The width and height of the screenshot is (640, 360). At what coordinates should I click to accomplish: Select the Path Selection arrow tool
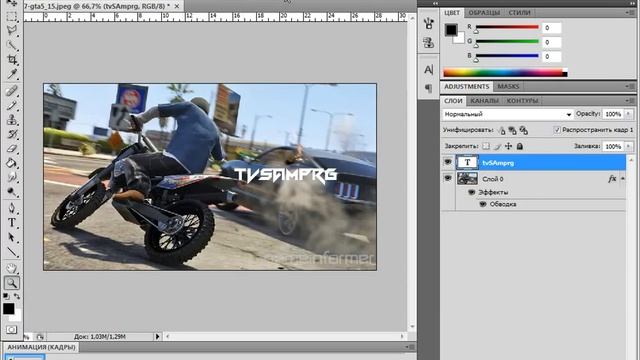pyautogui.click(x=11, y=237)
